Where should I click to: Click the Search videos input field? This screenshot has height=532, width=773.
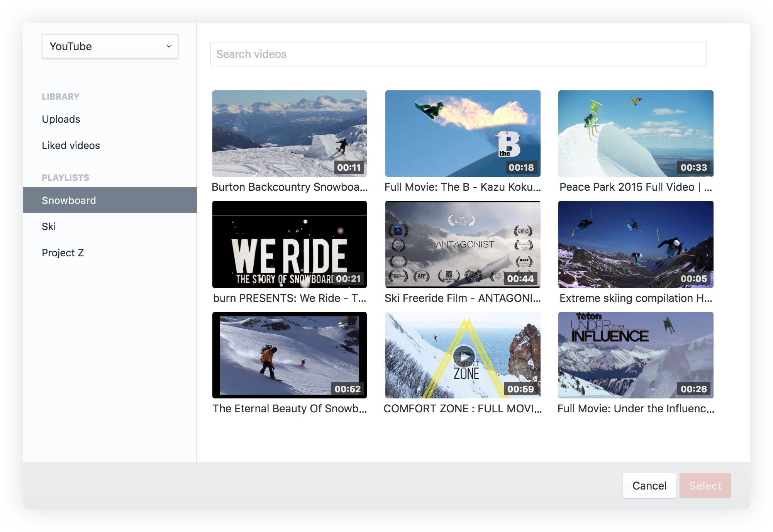[x=458, y=54]
